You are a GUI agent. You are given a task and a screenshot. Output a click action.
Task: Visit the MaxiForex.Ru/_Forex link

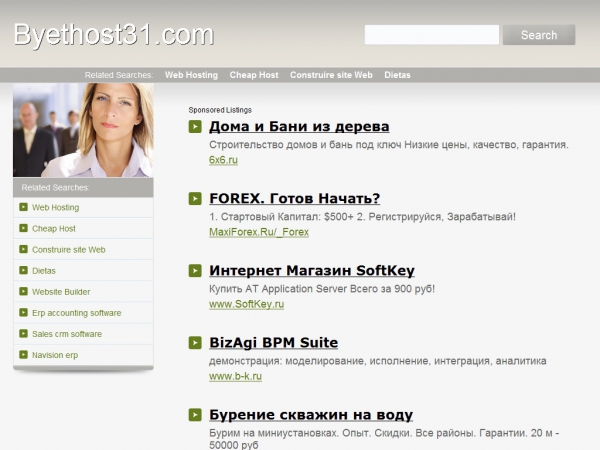coord(259,232)
